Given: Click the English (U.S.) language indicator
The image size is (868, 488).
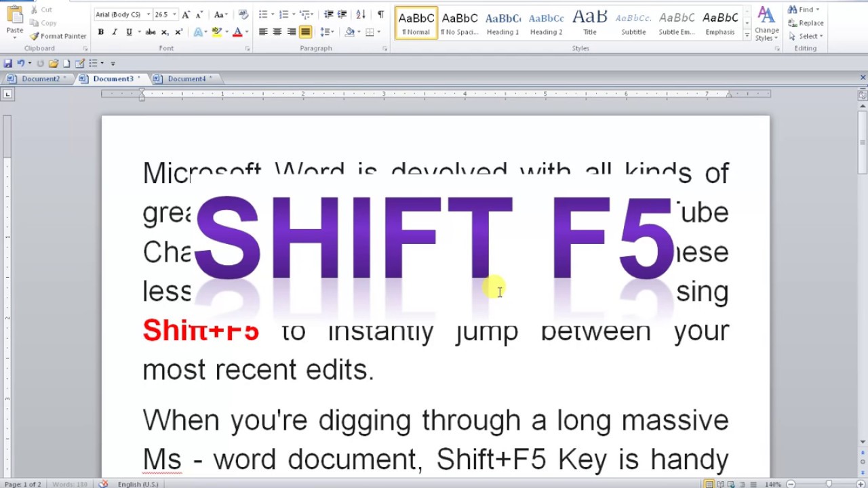Looking at the screenshot, I should [x=138, y=484].
